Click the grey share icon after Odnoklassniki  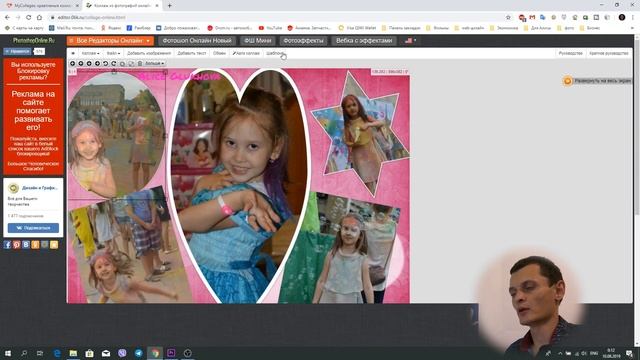44,244
